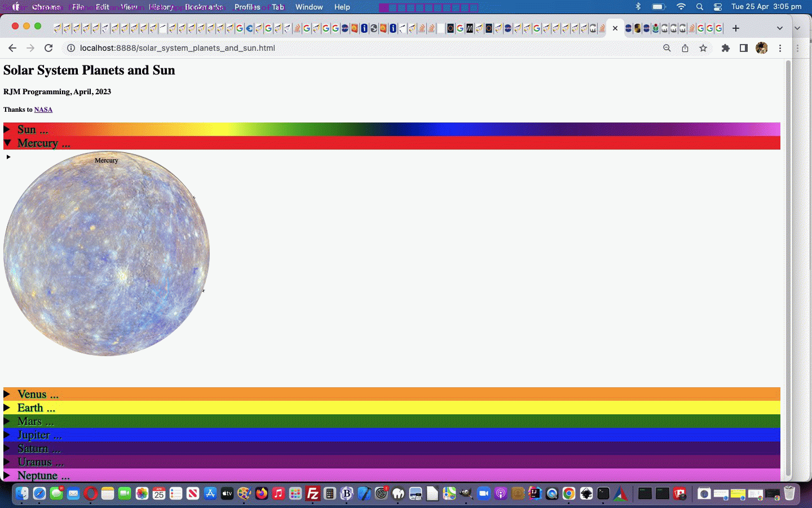Open FileZilla from the dock
This screenshot has width=812, height=508.
click(x=312, y=494)
